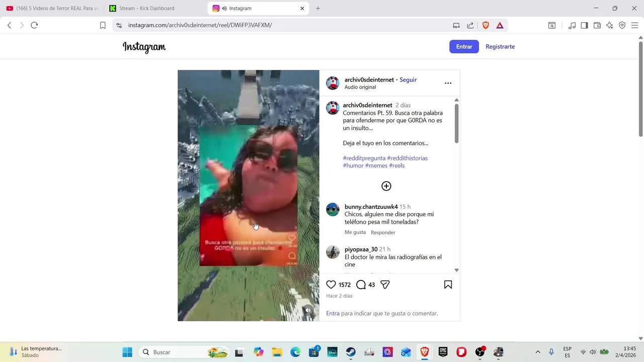
Task: Open Leo AI sparkle icon
Action: 610,25
